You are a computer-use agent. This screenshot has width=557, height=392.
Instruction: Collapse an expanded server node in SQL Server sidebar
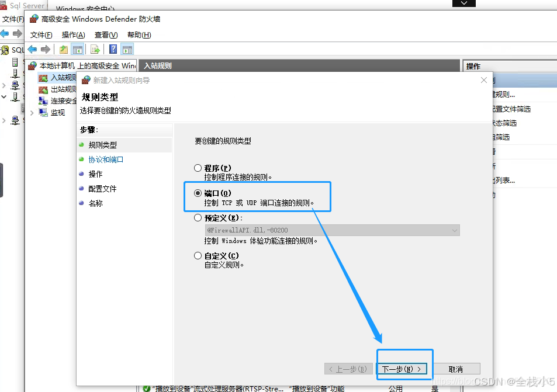pos(4,96)
